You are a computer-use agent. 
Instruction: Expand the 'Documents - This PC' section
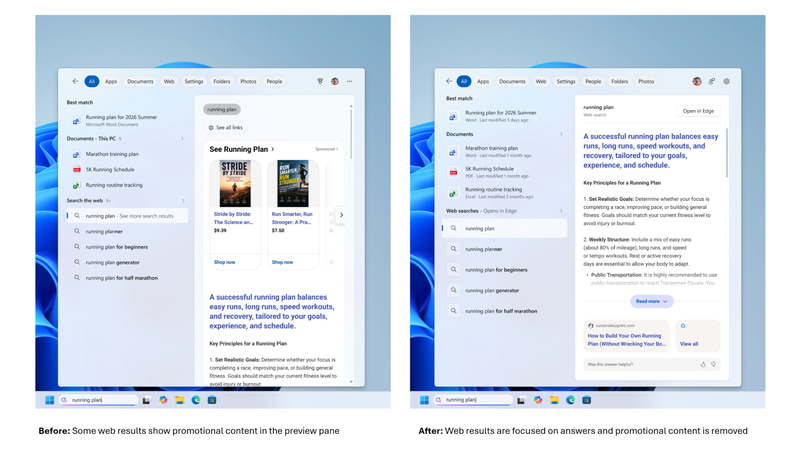tap(182, 139)
